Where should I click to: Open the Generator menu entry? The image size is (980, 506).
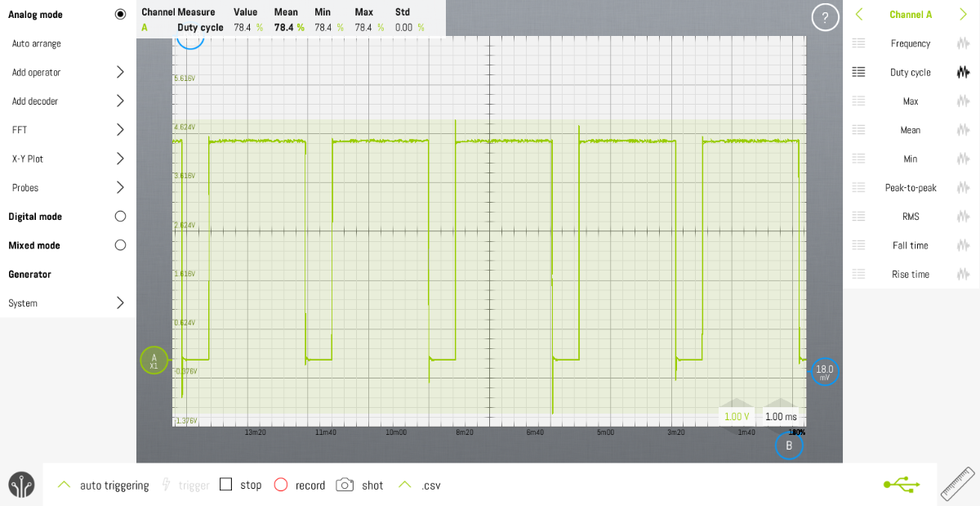click(x=30, y=274)
